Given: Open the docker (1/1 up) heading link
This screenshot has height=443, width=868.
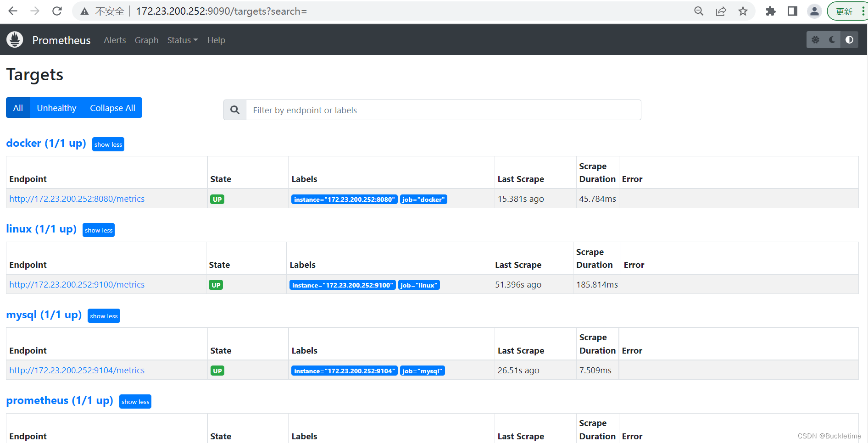Looking at the screenshot, I should (46, 143).
